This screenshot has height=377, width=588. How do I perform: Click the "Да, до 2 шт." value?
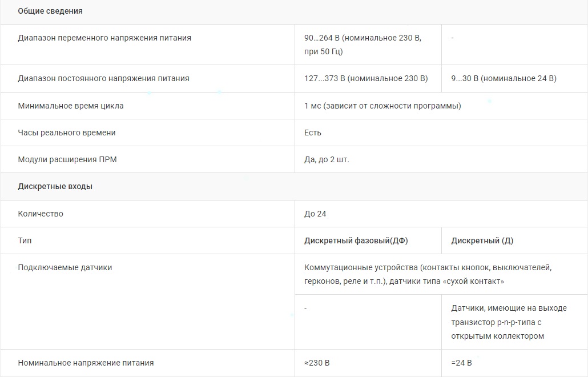tap(327, 159)
